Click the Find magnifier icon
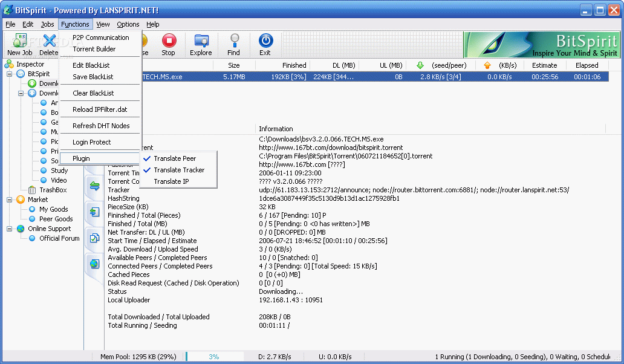Viewport: 624px width, 364px height. [x=235, y=41]
